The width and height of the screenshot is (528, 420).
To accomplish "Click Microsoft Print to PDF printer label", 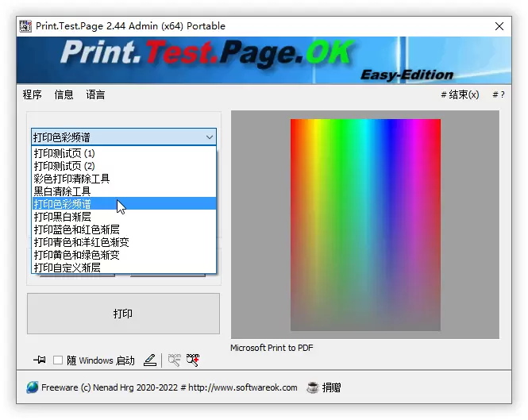I will tap(272, 348).
